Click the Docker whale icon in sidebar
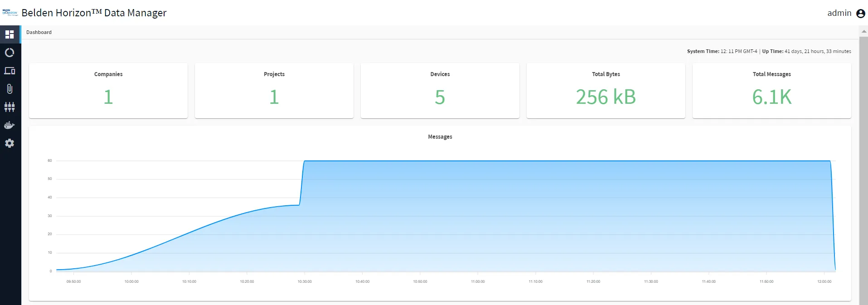868x305 pixels. point(10,125)
